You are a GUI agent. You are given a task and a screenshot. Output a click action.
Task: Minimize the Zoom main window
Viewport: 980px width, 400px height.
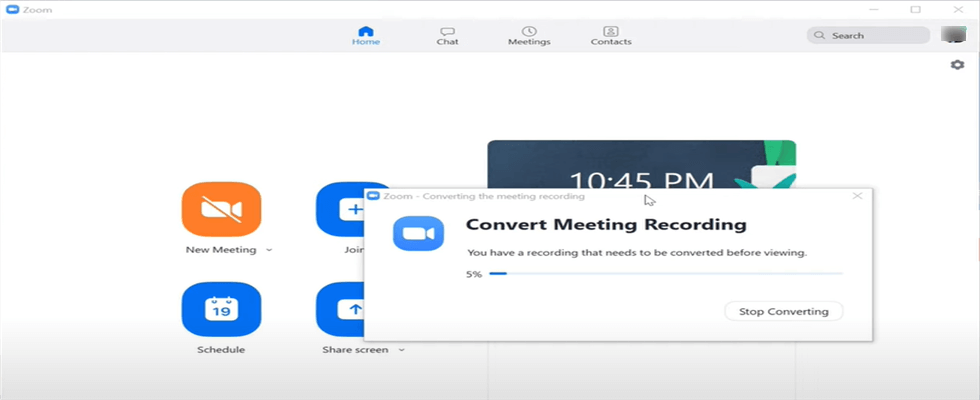pyautogui.click(x=873, y=9)
